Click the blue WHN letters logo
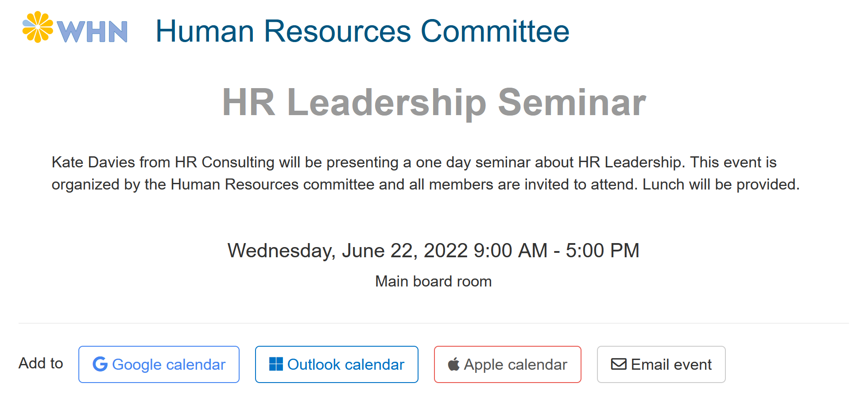The width and height of the screenshot is (868, 414). click(x=92, y=31)
